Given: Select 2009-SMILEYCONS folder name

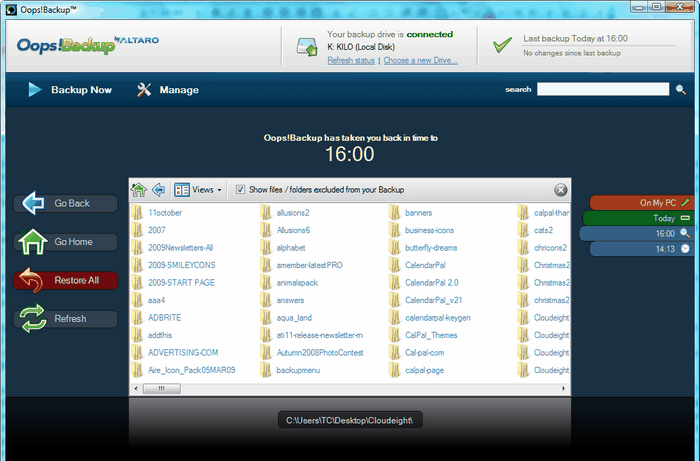Looking at the screenshot, I should coord(182,265).
